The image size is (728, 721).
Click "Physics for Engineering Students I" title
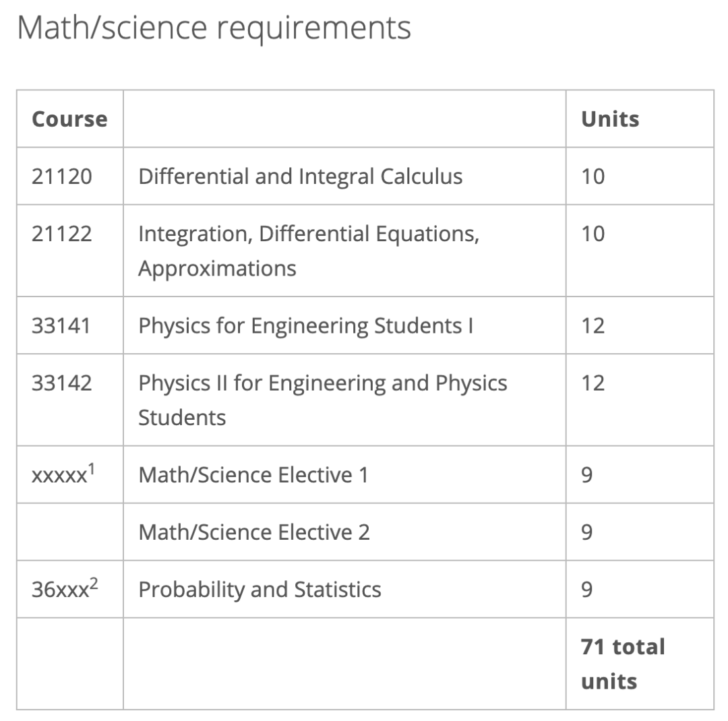pyautogui.click(x=306, y=326)
